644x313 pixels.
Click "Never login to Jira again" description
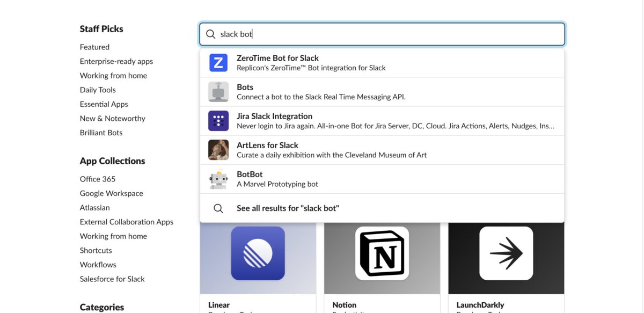click(x=396, y=126)
